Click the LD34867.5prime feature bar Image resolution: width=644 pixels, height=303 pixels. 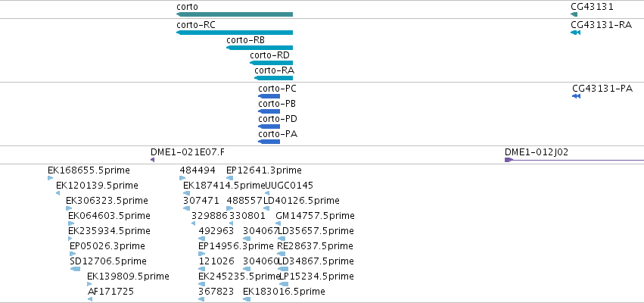[283, 269]
